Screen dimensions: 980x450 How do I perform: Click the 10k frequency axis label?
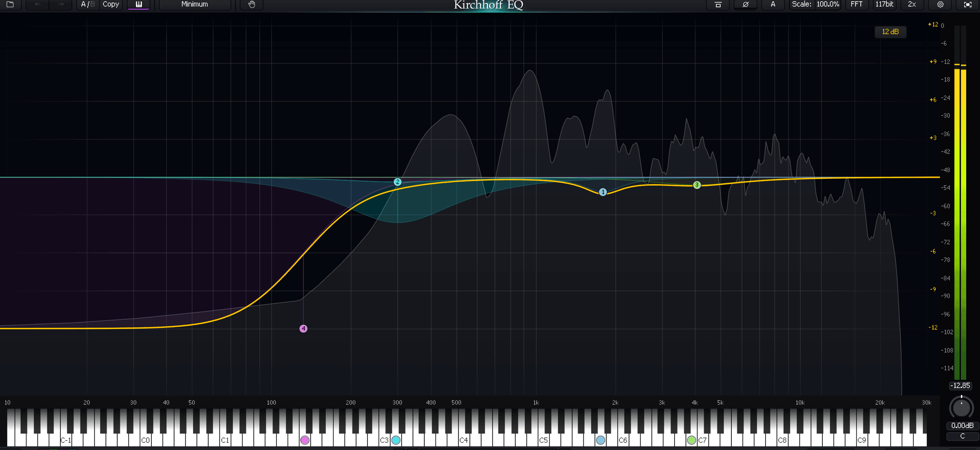pyautogui.click(x=800, y=403)
